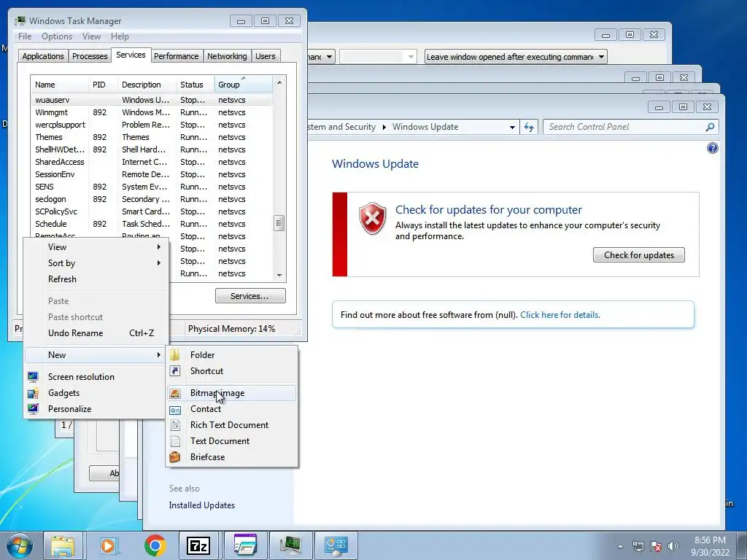
Task: Sort services by Status column header
Action: click(x=195, y=85)
